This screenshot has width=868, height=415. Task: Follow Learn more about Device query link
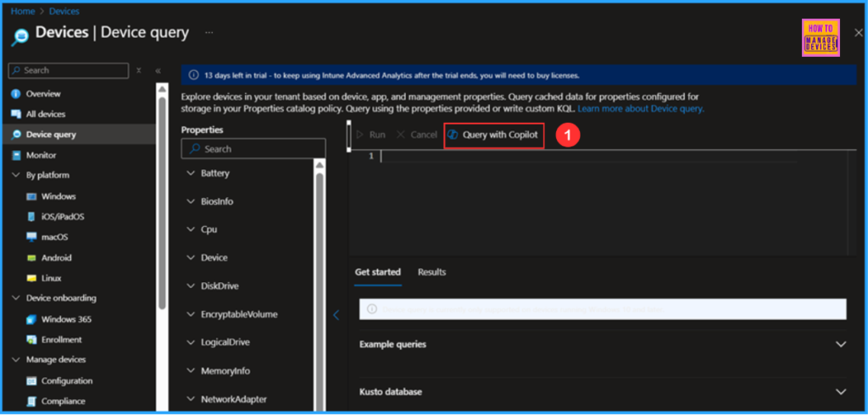641,109
